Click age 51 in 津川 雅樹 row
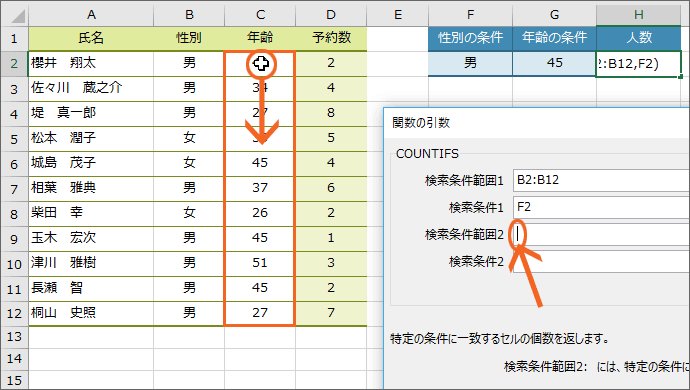690x390 pixels. pos(260,263)
